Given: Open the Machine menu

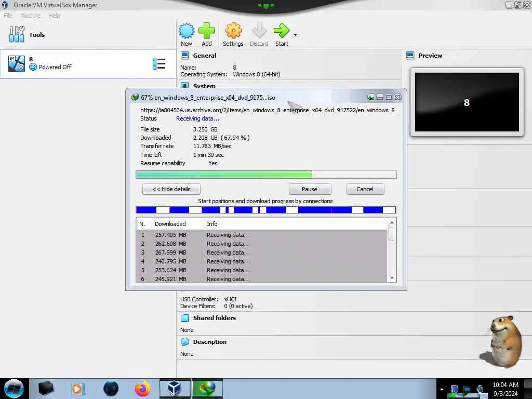Looking at the screenshot, I should [x=30, y=16].
